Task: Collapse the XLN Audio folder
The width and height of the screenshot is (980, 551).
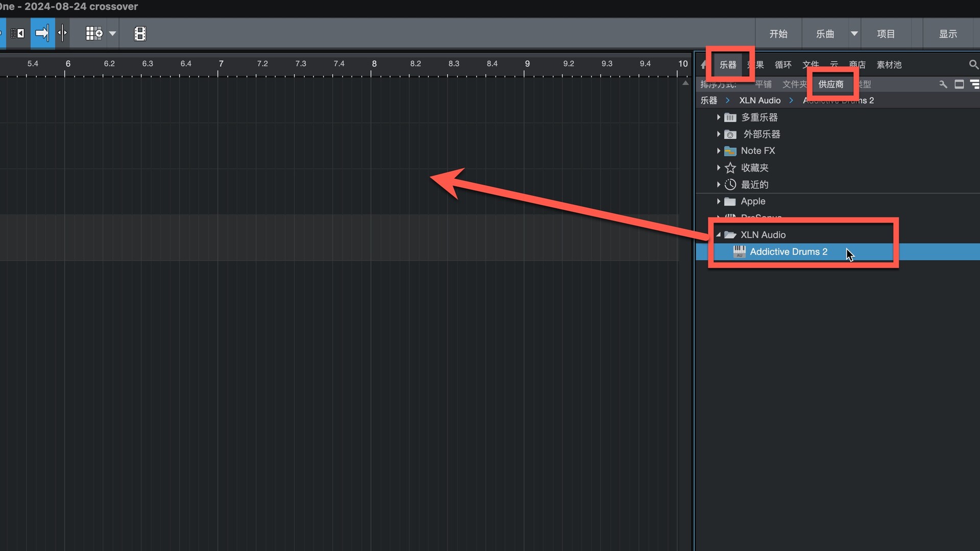Action: pos(719,235)
